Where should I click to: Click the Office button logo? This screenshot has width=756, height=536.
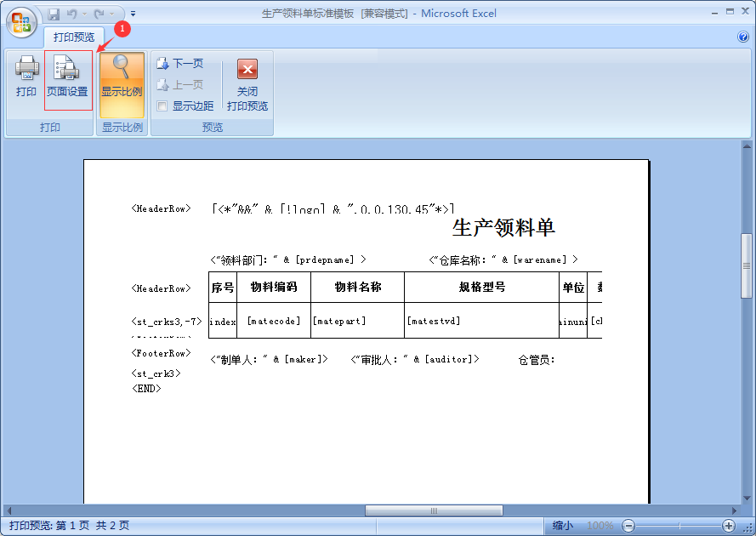pos(22,22)
